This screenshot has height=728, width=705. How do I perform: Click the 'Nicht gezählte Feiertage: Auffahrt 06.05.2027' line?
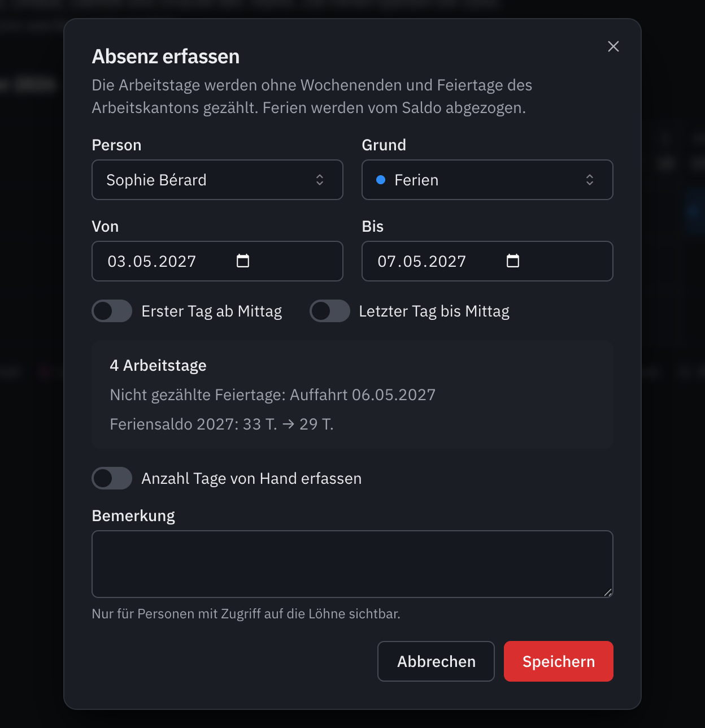[273, 395]
